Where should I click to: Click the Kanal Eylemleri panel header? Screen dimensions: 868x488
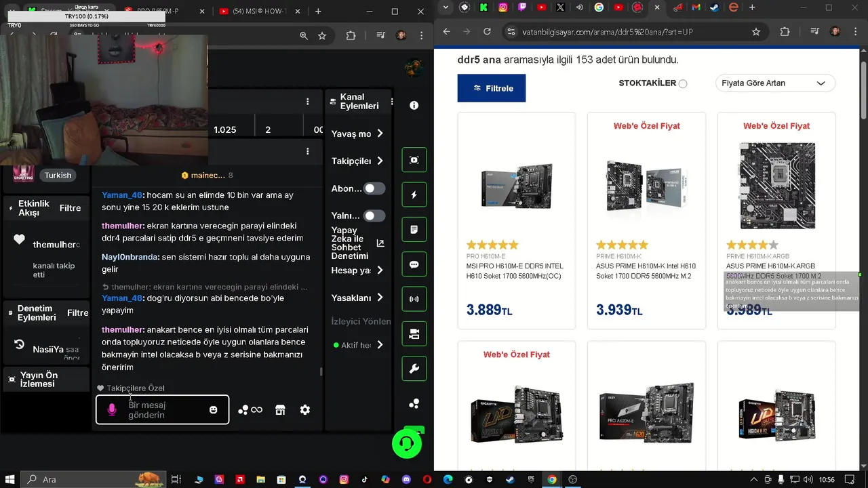pos(359,102)
